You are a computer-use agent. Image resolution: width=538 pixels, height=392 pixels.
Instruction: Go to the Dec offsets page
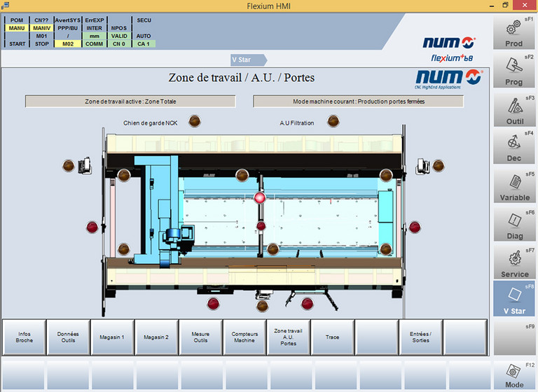514,147
